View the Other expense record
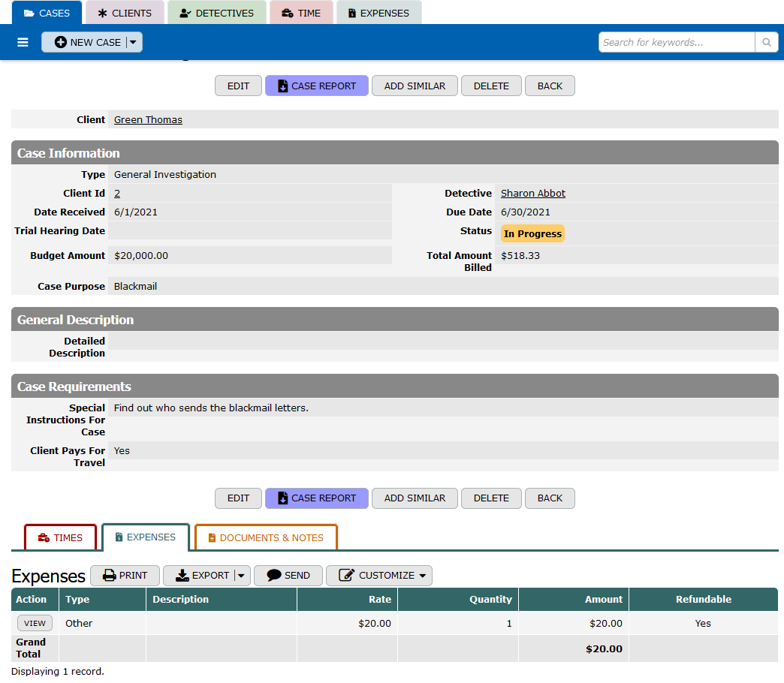This screenshot has height=683, width=784. (35, 624)
